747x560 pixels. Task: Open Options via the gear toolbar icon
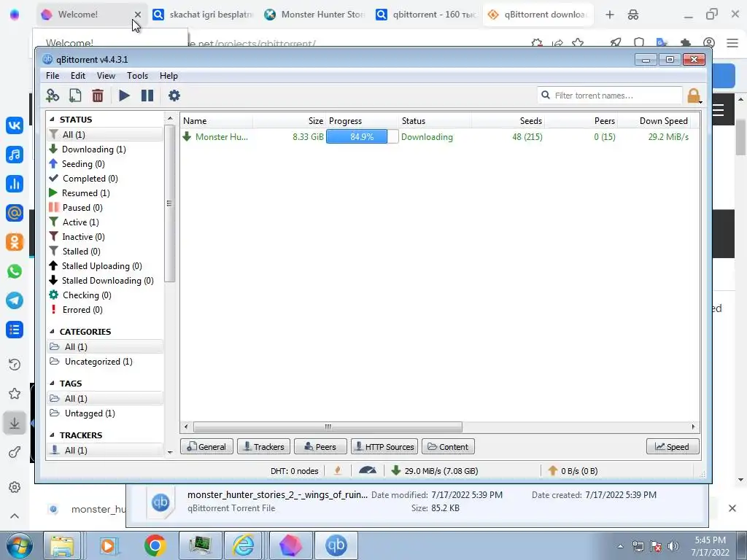pyautogui.click(x=174, y=96)
